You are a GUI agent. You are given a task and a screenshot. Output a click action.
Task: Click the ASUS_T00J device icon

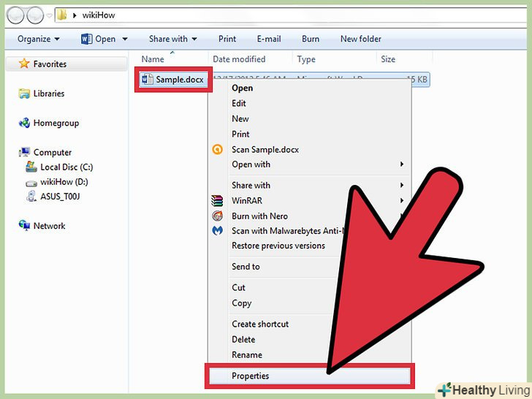[x=31, y=196]
